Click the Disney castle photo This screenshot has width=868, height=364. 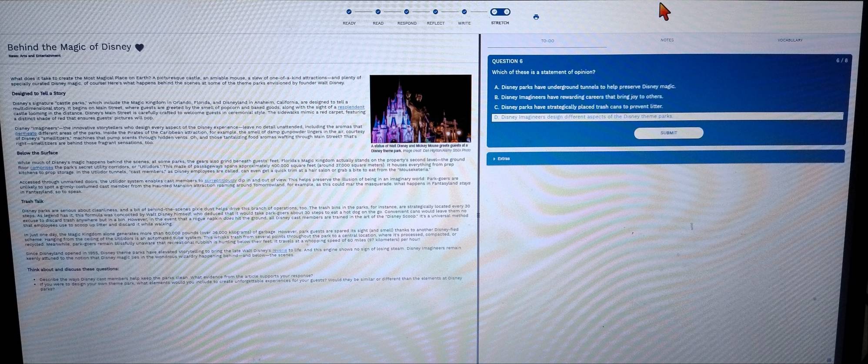click(x=420, y=109)
